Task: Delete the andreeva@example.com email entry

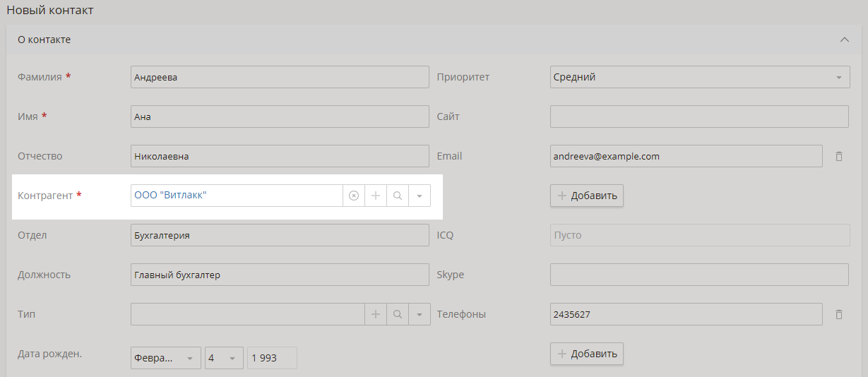Action: [x=839, y=156]
